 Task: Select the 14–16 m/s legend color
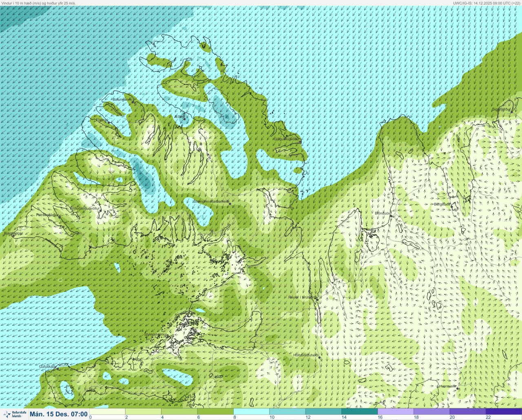coord(359,411)
